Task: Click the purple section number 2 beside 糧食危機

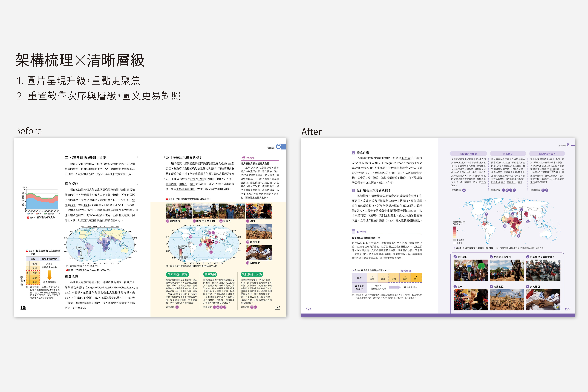Action: pos(353,152)
